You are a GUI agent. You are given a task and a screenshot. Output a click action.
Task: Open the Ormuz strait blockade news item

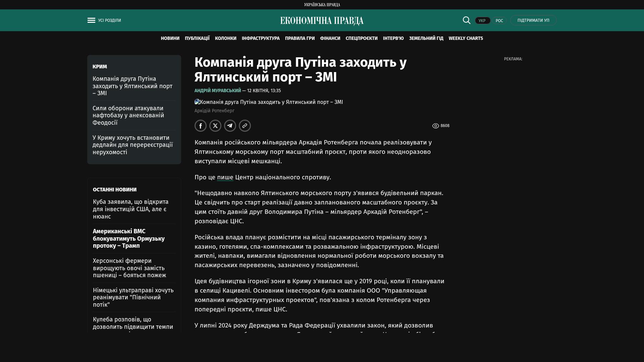tap(129, 239)
